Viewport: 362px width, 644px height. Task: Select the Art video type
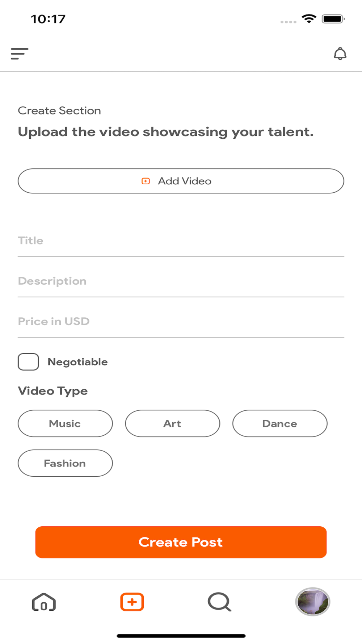[x=172, y=423]
